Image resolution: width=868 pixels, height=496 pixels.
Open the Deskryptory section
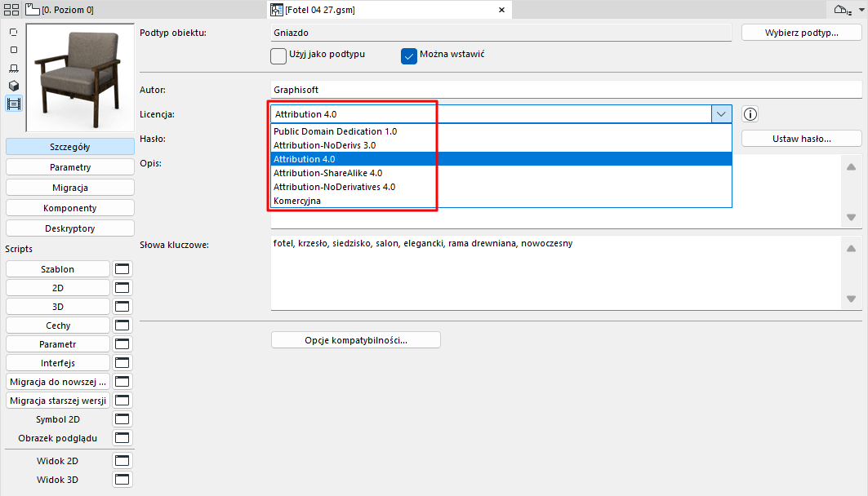click(x=69, y=229)
